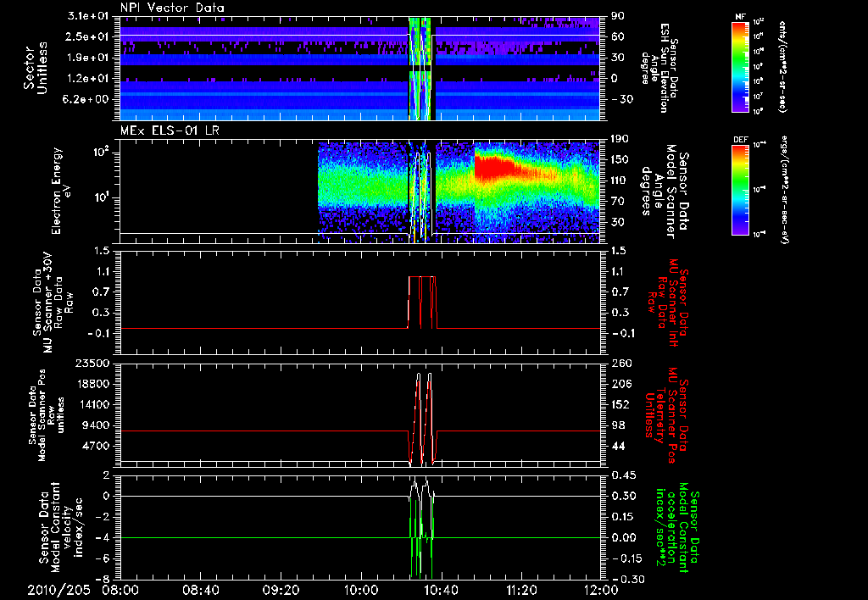Click the 'Sector Unitless' axis title
The width and height of the screenshot is (868, 600).
(36, 68)
